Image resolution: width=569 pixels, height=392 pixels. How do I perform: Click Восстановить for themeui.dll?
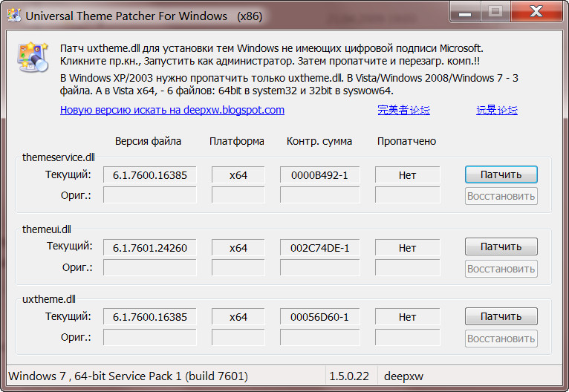click(x=501, y=269)
